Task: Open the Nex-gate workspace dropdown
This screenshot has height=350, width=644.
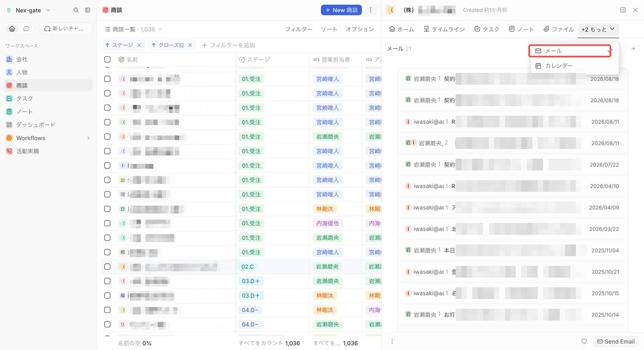Action: click(28, 10)
